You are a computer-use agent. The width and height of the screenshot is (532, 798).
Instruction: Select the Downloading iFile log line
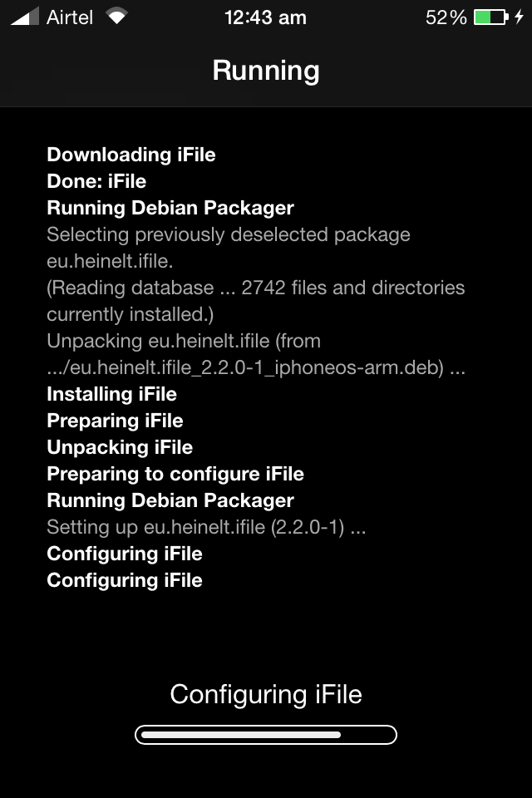pyautogui.click(x=131, y=155)
